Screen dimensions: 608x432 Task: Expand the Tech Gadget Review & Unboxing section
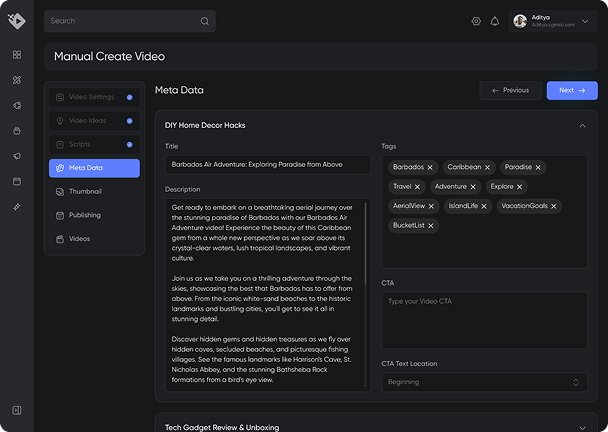(582, 427)
